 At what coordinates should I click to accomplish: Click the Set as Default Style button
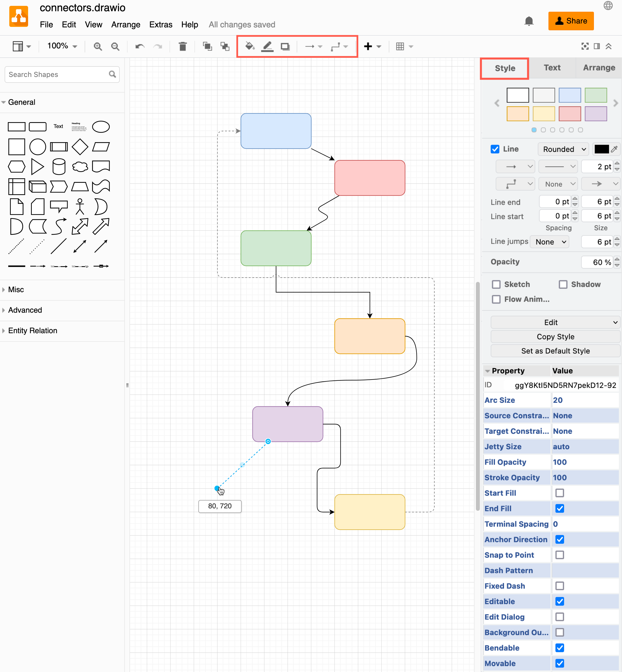pyautogui.click(x=555, y=351)
